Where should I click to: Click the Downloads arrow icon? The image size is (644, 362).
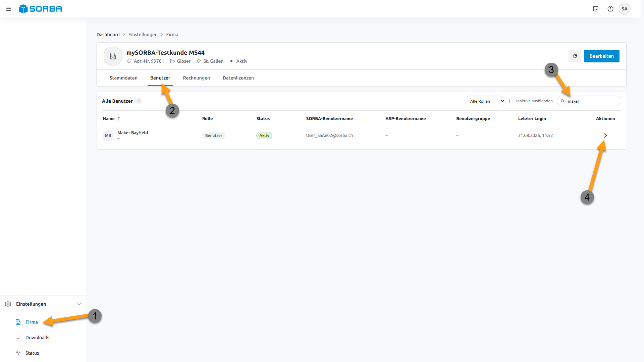pyautogui.click(x=18, y=338)
